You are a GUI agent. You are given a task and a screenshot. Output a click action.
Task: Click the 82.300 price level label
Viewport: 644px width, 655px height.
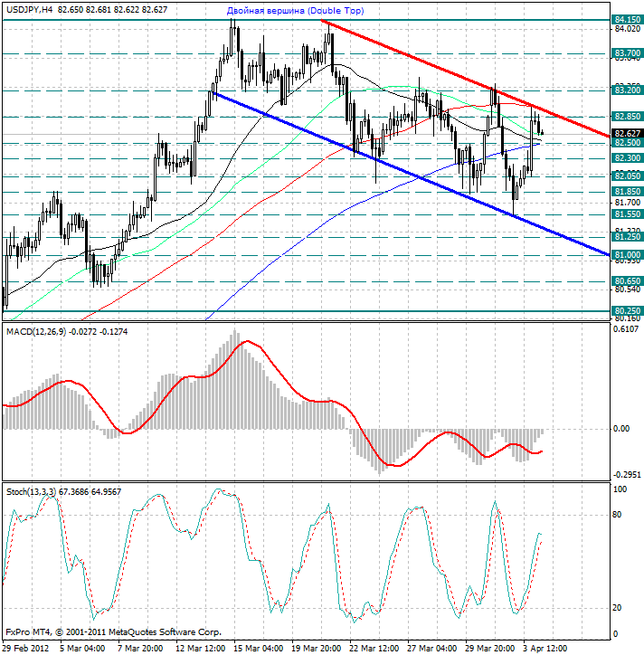coord(628,158)
